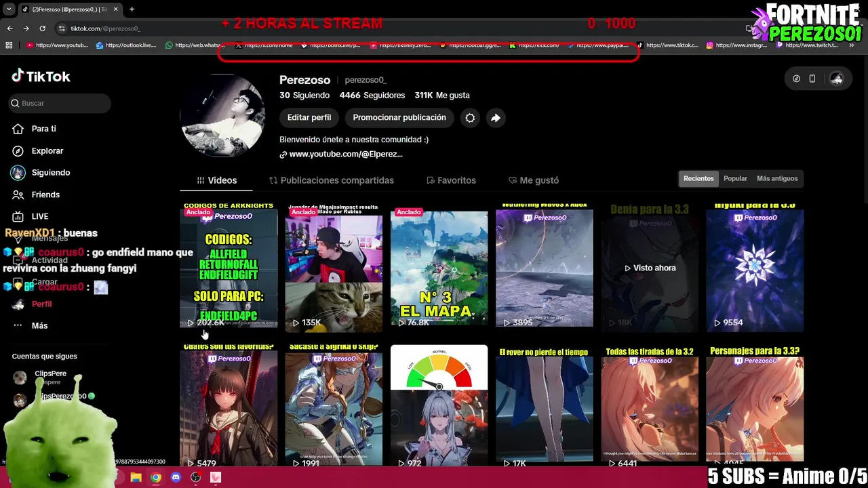Open Personajes para la 3.3 video
The image size is (868, 488).
point(755,405)
